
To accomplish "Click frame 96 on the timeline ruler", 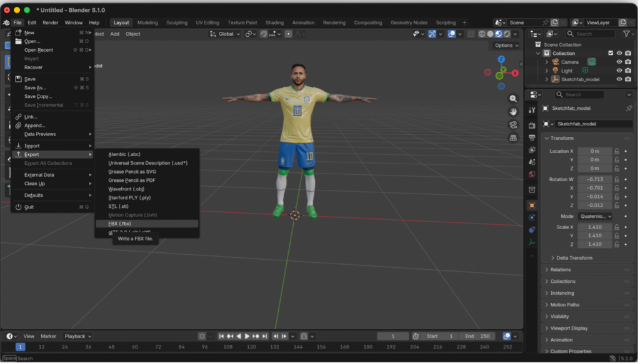I will pyautogui.click(x=204, y=347).
